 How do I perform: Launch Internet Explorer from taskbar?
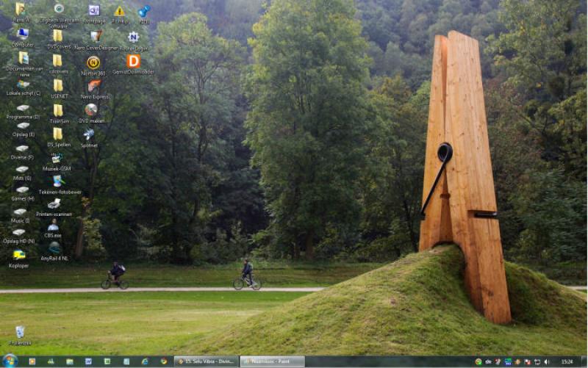[x=145, y=361]
